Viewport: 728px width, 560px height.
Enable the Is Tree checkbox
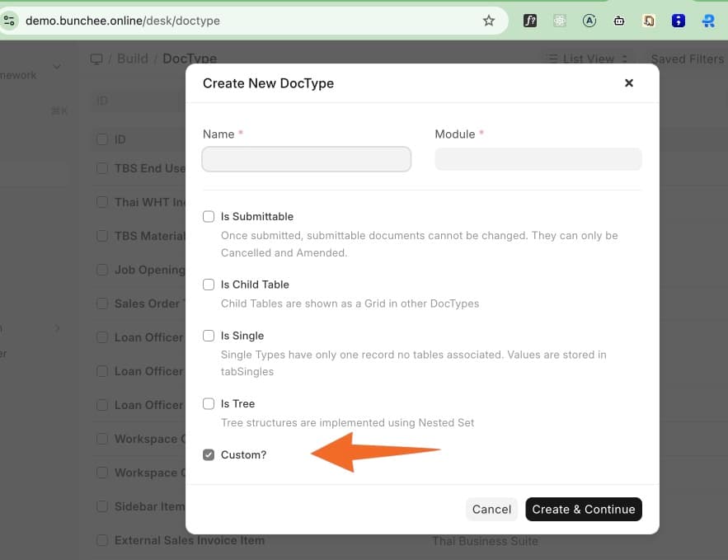(x=209, y=403)
